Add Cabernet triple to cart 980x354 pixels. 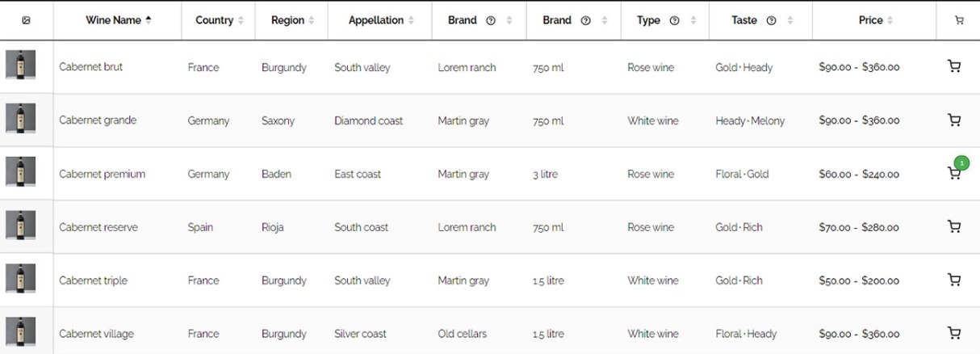pyautogui.click(x=954, y=280)
